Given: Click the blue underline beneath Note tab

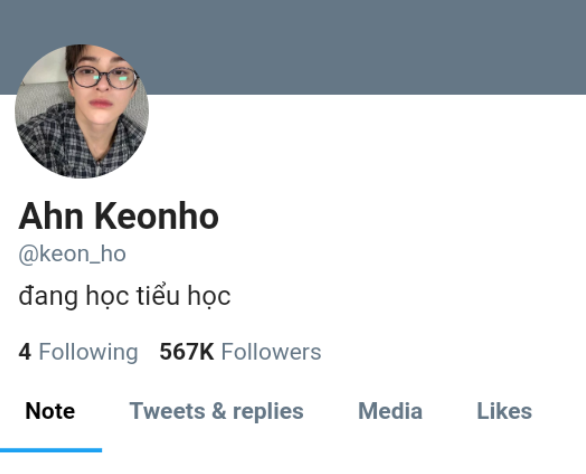Looking at the screenshot, I should point(51,450).
